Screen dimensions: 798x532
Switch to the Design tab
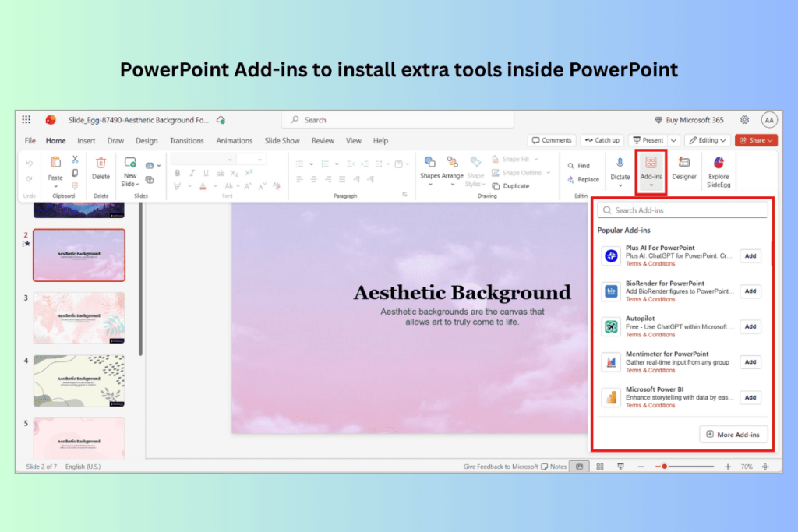click(x=147, y=140)
